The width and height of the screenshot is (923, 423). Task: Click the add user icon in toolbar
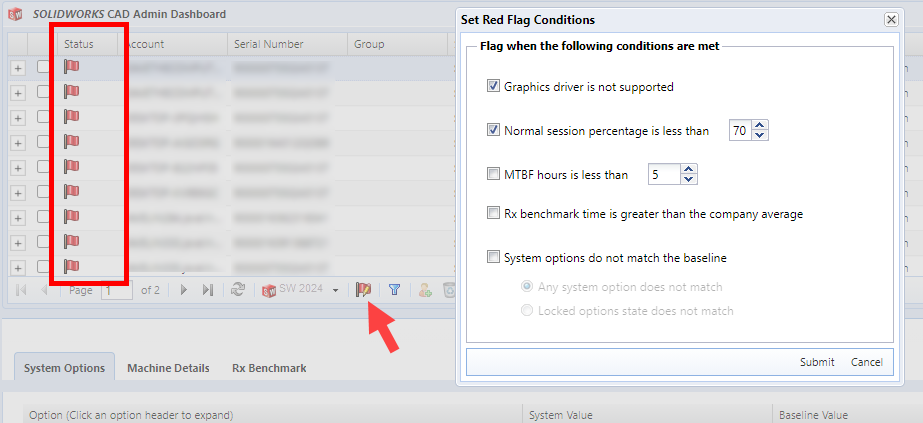click(425, 289)
